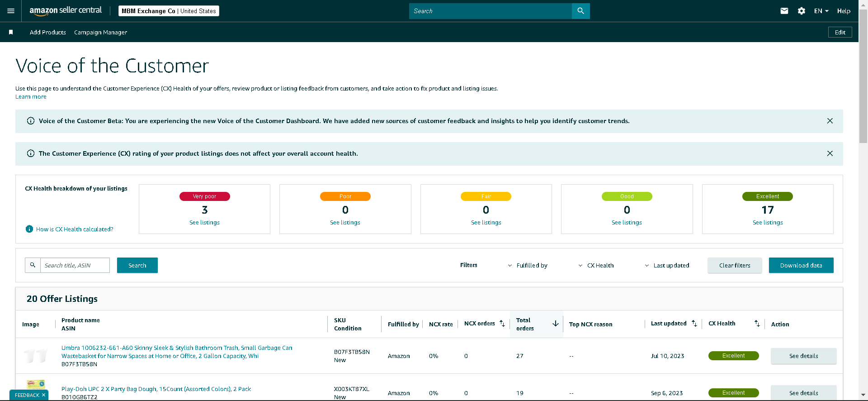Sort by CX Health column arrows
The width and height of the screenshot is (868, 401).
click(757, 324)
